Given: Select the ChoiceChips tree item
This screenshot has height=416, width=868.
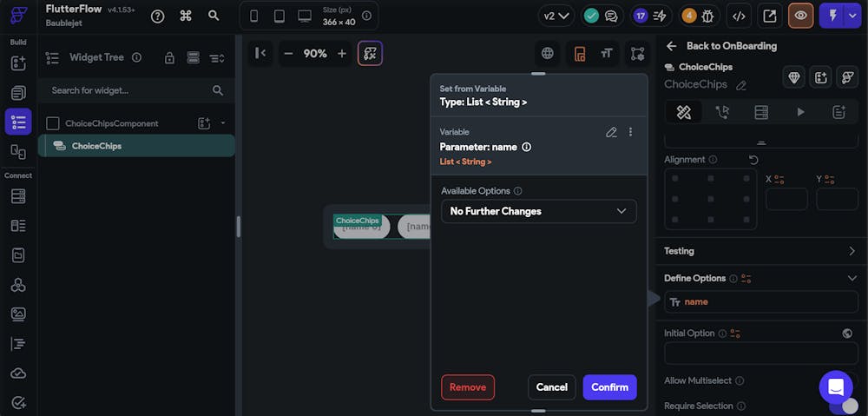Looking at the screenshot, I should pos(96,146).
